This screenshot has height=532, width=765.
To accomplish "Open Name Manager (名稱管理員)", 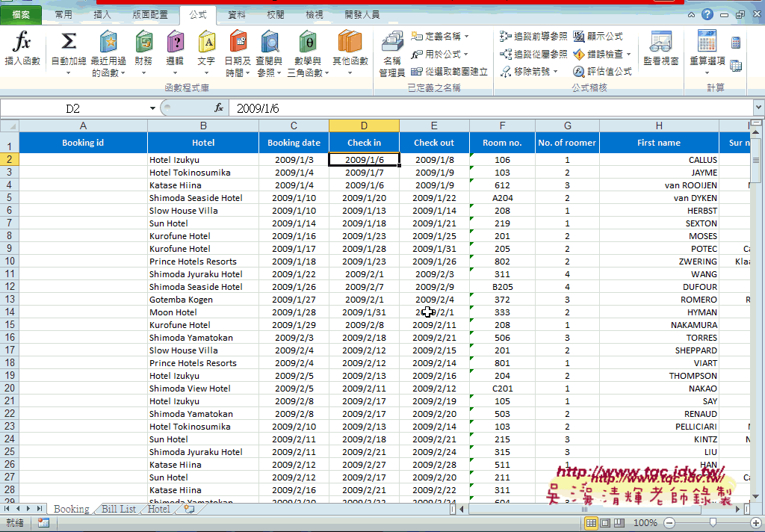I will pos(391,54).
